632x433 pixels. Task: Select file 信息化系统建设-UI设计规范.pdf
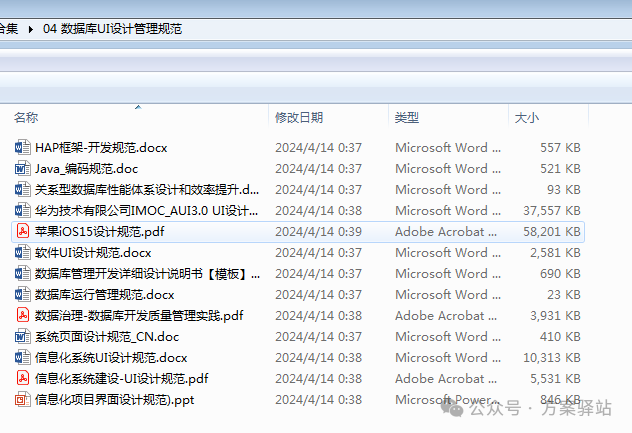click(x=122, y=379)
